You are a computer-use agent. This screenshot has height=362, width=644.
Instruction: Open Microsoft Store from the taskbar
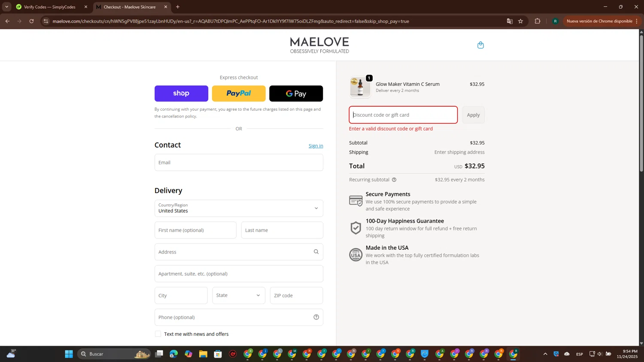(218, 354)
